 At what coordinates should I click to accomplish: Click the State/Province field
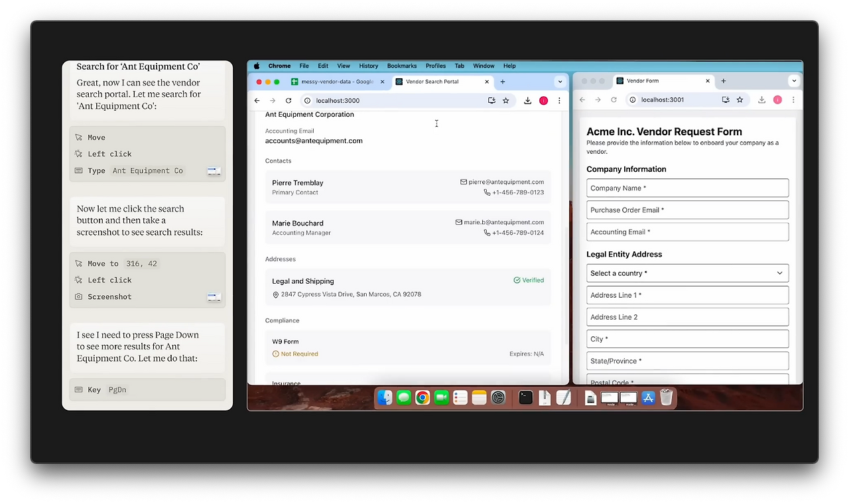coord(688,361)
